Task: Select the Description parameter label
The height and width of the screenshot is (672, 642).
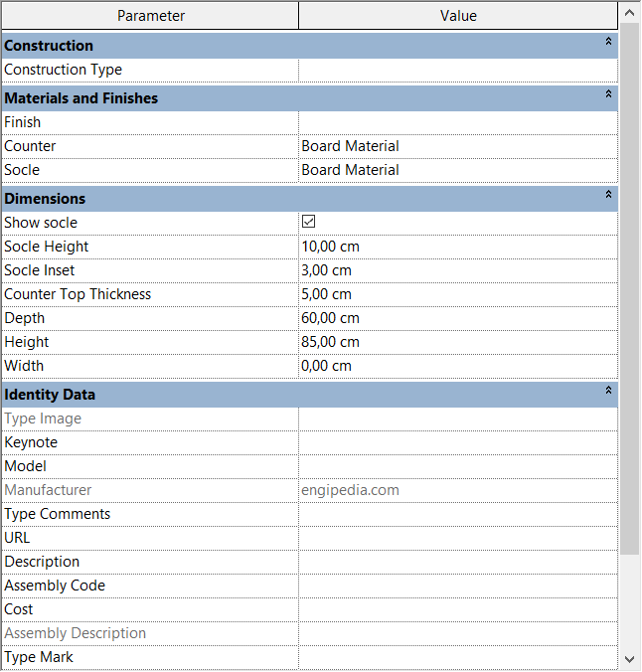Action: point(42,562)
